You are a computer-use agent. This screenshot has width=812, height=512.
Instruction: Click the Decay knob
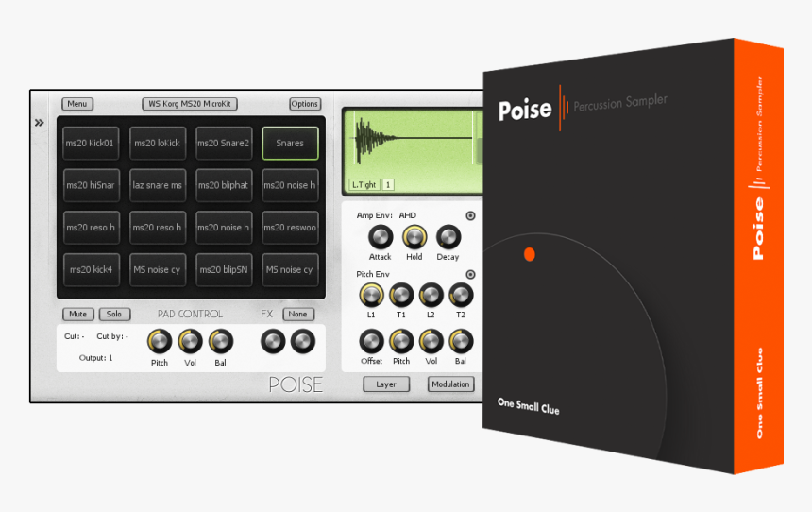click(x=448, y=237)
